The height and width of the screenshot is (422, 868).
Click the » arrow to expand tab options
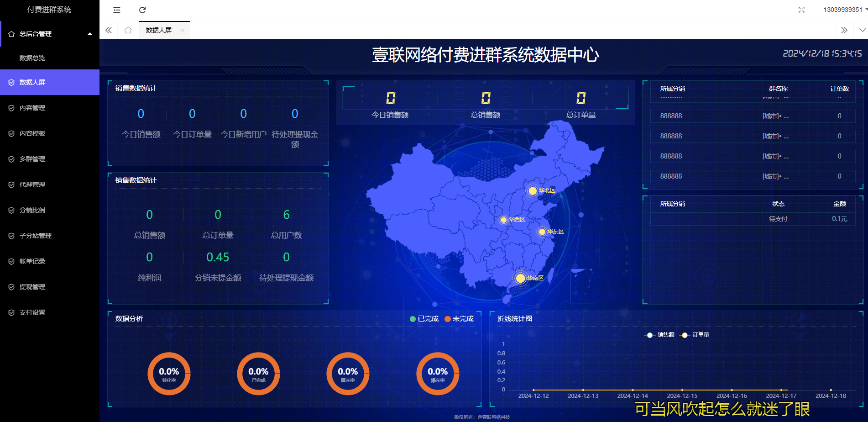click(845, 30)
